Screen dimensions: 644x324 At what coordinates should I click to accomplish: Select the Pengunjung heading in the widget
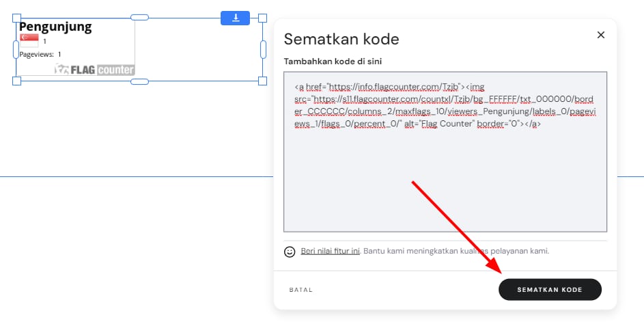click(55, 27)
